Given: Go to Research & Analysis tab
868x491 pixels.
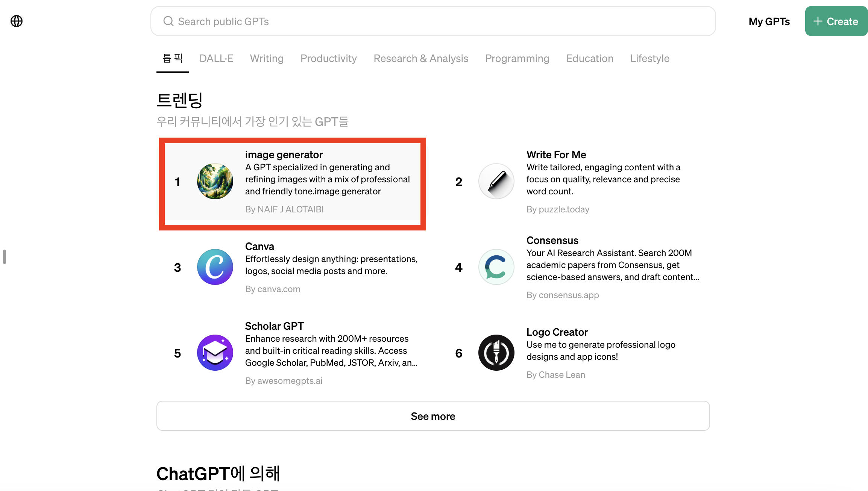Looking at the screenshot, I should point(420,59).
